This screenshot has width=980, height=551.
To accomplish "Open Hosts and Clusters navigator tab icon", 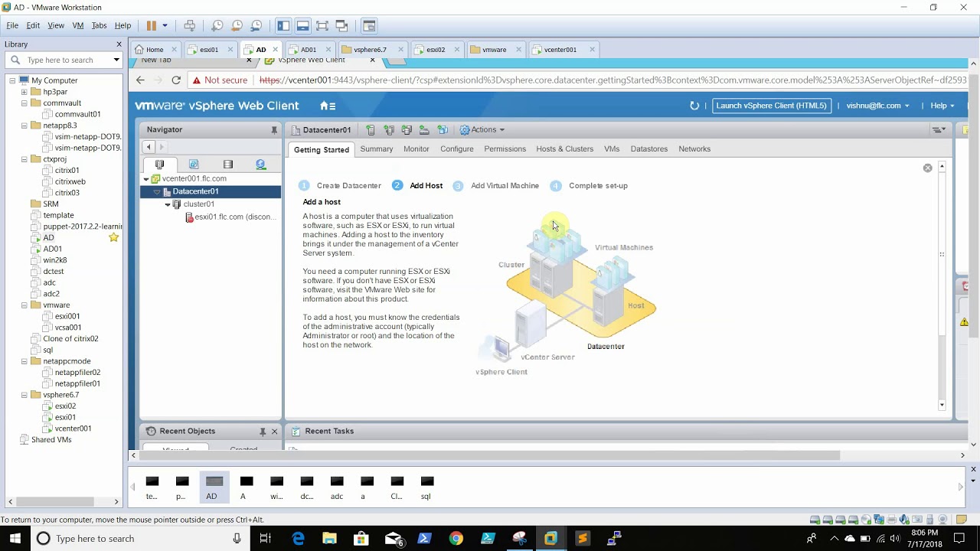I will (x=160, y=164).
